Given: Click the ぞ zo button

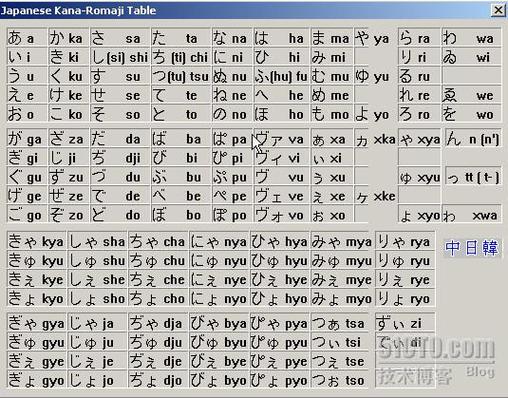Looking at the screenshot, I should [68, 215].
